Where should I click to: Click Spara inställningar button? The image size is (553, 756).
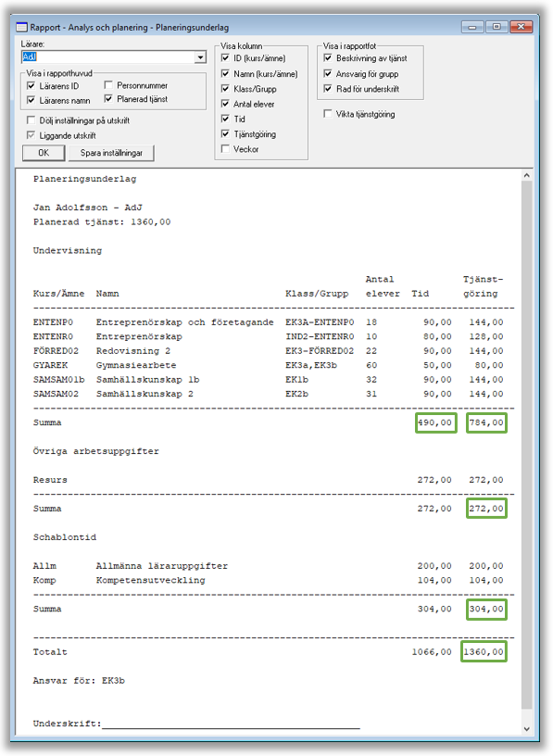coord(111,153)
